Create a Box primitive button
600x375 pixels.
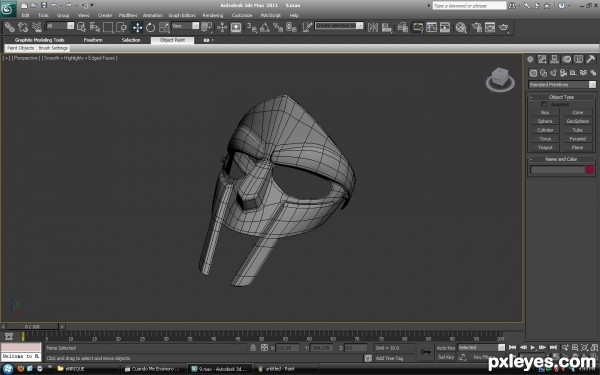click(545, 112)
